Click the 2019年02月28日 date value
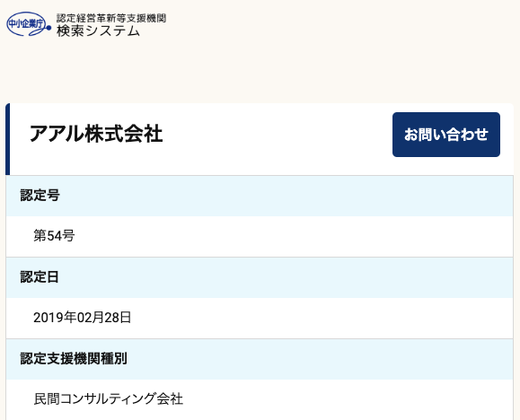This screenshot has height=420, width=520. (x=83, y=318)
